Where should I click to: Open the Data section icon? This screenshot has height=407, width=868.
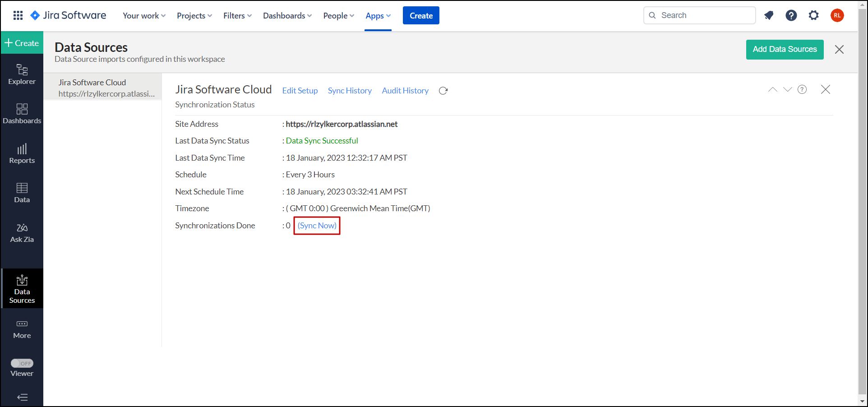[22, 193]
